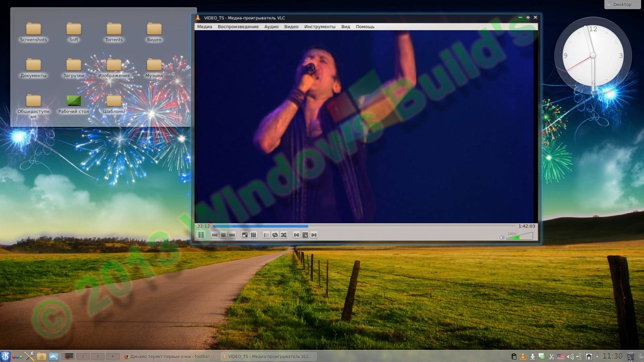Launch Dolphin file manager from panel
This screenshot has width=644, height=362.
click(x=54, y=356)
